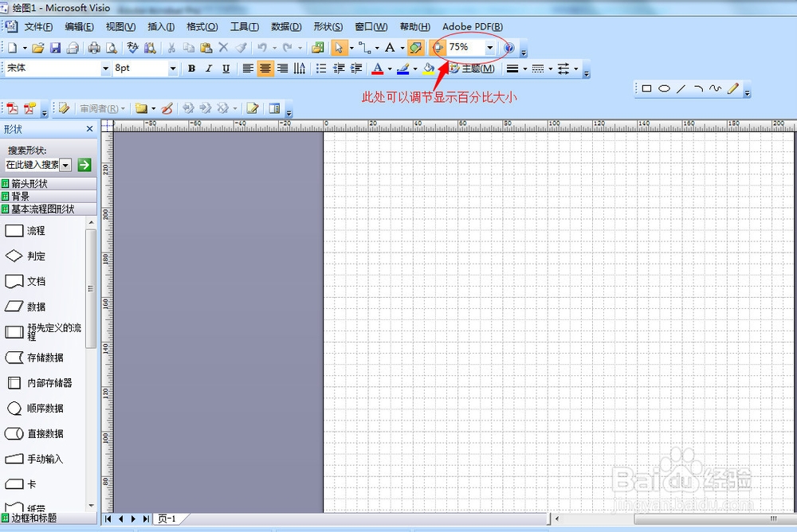This screenshot has height=532, width=797.
Task: Click the Print icon
Action: click(95, 48)
